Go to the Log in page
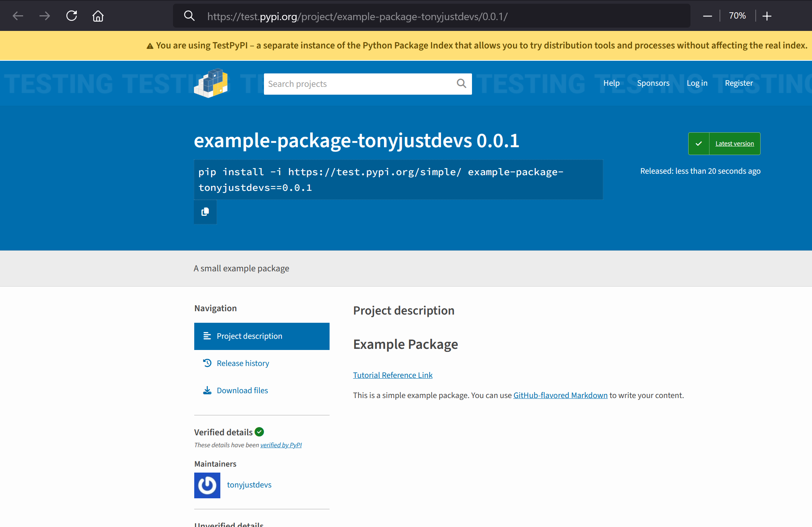Viewport: 812px width, 527px height. [x=697, y=83]
